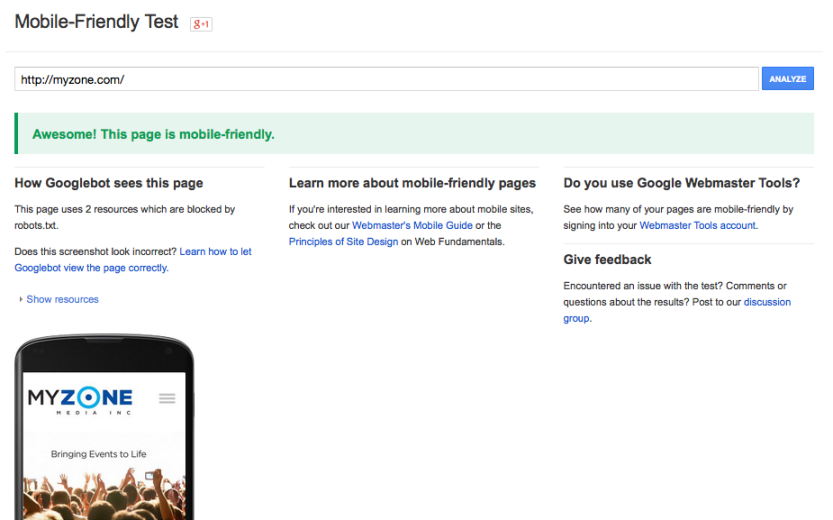Click the URL input field containing myzone.com
Image resolution: width=833 pixels, height=520 pixels.
click(x=386, y=79)
